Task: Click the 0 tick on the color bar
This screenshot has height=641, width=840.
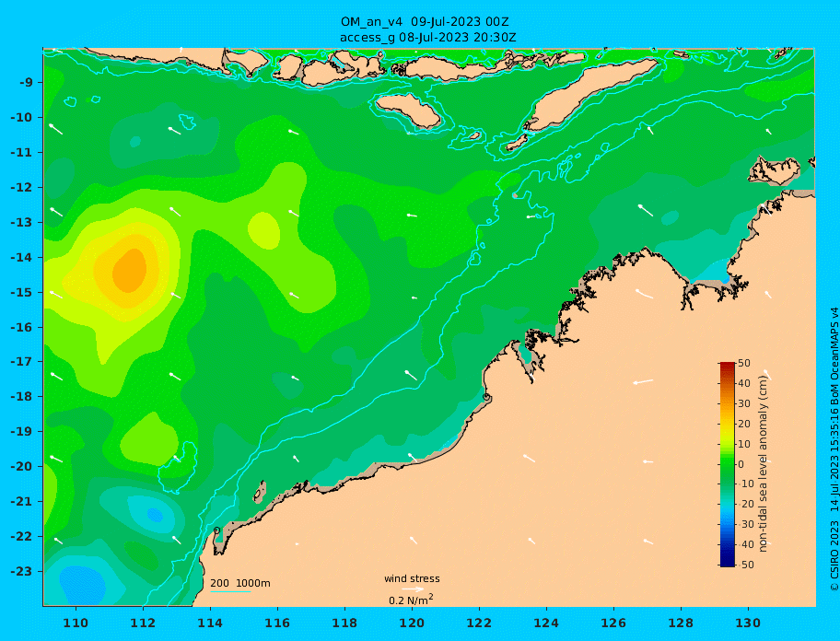Action: (741, 464)
